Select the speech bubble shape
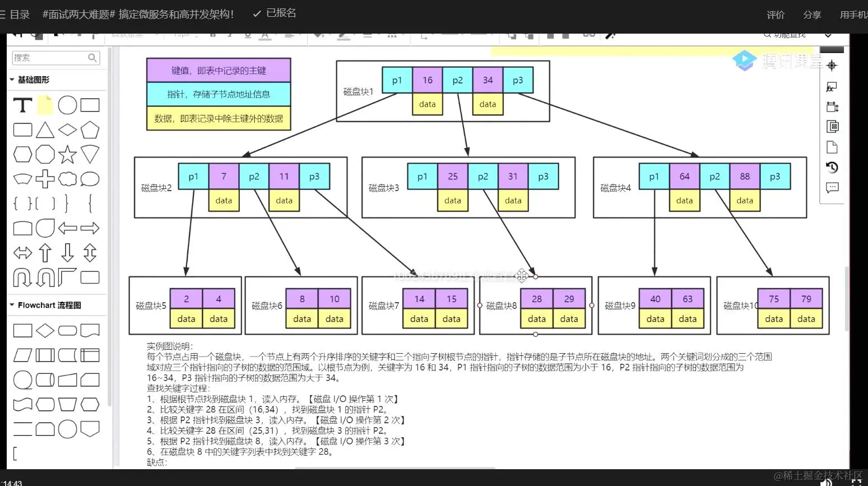This screenshot has height=486, width=868. click(x=90, y=179)
